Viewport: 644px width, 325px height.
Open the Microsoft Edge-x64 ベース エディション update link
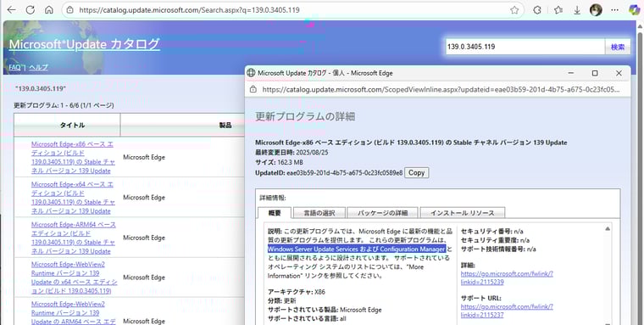tap(73, 198)
